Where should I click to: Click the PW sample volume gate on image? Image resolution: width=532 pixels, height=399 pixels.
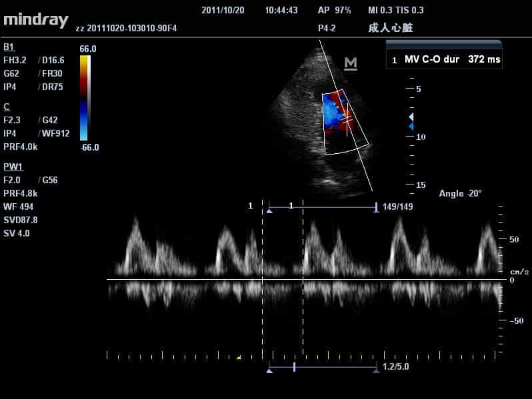pyautogui.click(x=347, y=119)
